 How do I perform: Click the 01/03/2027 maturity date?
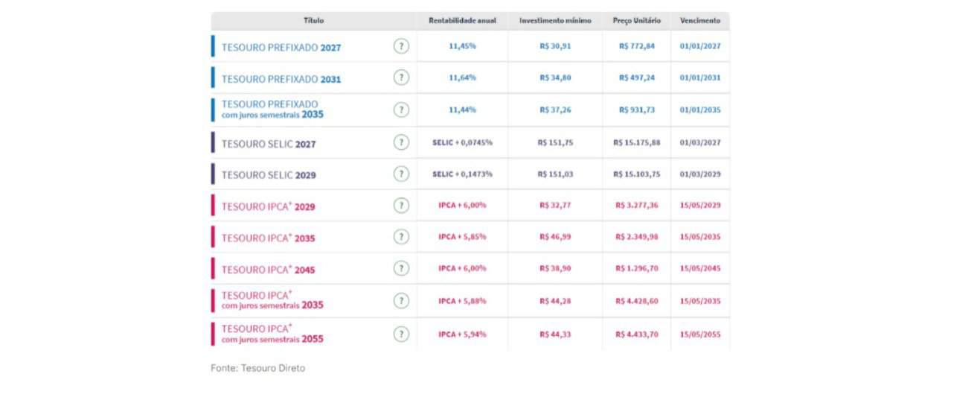coord(700,142)
